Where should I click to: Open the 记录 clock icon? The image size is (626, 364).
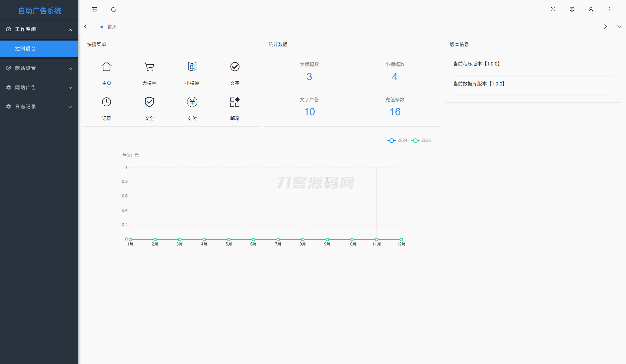point(106,102)
